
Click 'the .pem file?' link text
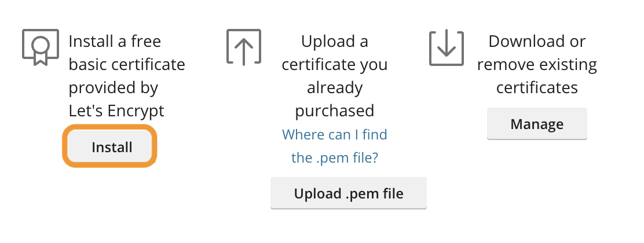coord(335,157)
